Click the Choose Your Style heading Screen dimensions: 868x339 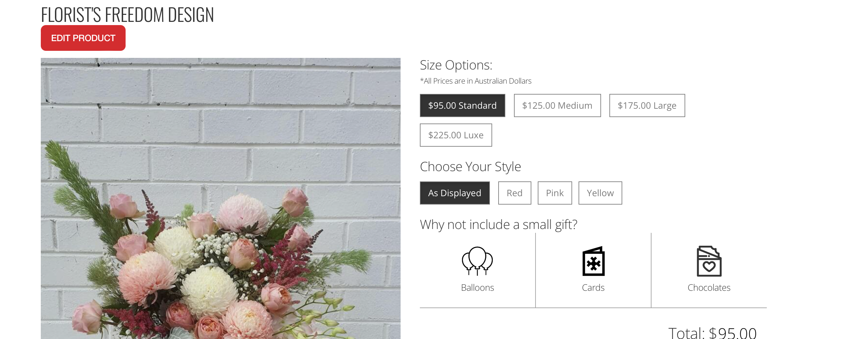click(x=470, y=167)
